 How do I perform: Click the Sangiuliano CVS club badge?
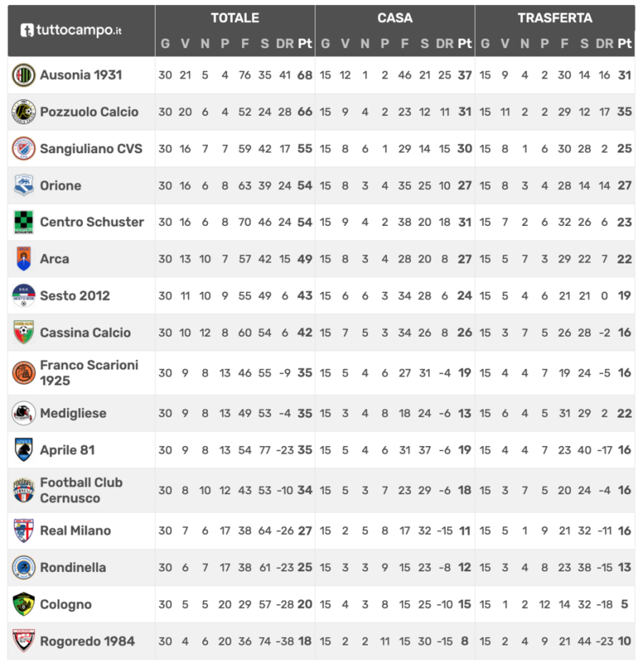[24, 149]
